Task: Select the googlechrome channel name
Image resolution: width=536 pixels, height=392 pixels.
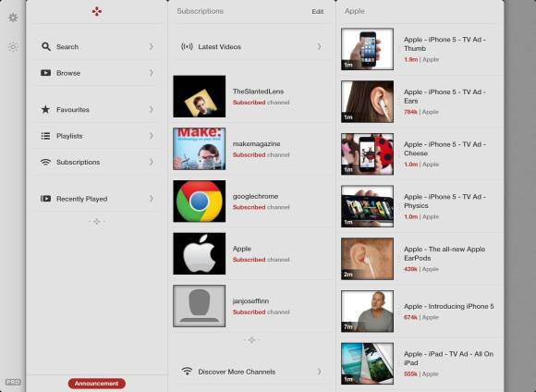Action: pos(255,196)
